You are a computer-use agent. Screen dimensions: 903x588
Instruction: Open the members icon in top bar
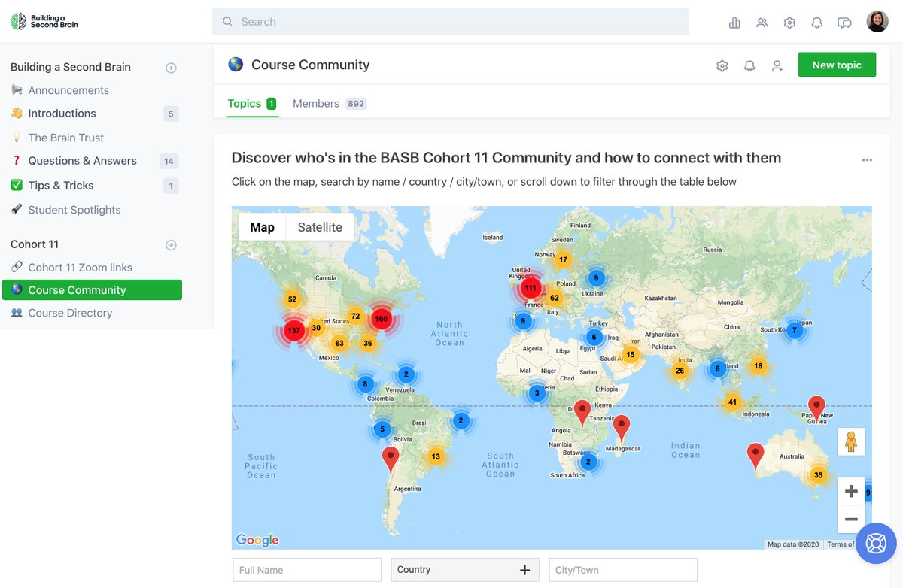point(762,23)
